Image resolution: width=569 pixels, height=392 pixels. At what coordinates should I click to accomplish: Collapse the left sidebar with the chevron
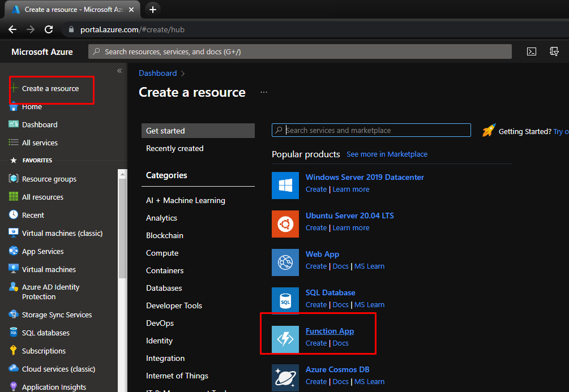coord(119,71)
